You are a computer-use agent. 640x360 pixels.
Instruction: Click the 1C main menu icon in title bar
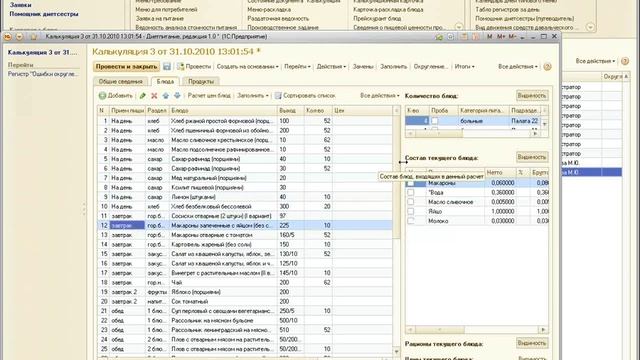point(7,37)
